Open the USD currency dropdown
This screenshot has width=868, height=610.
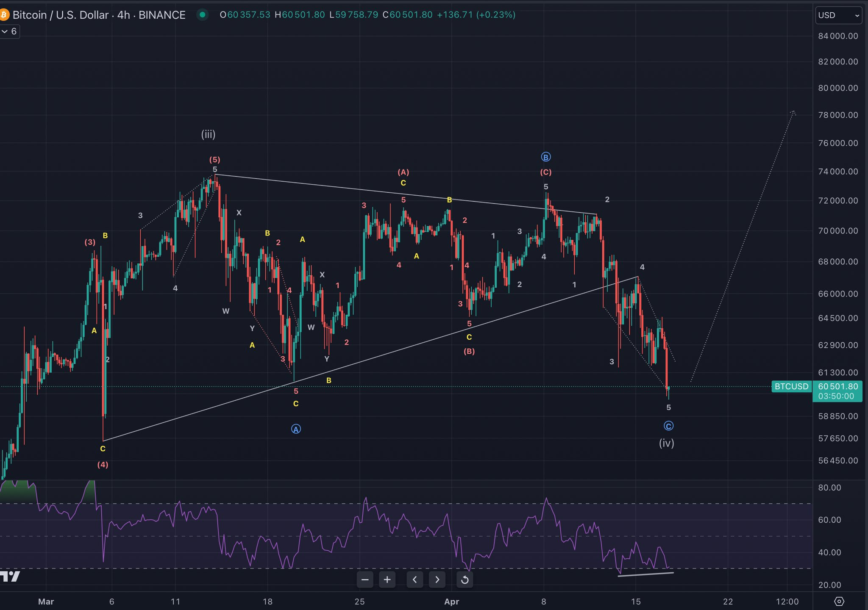[838, 15]
